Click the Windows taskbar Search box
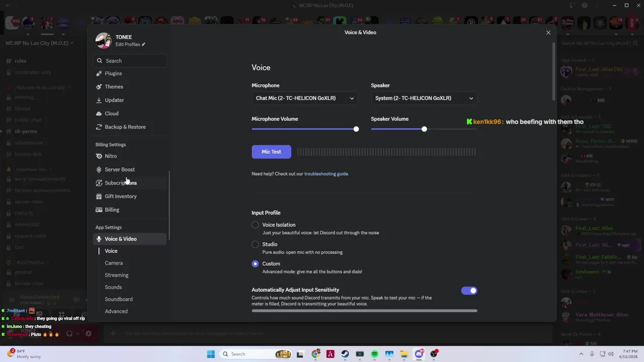The width and height of the screenshot is (644, 362). pyautogui.click(x=257, y=354)
